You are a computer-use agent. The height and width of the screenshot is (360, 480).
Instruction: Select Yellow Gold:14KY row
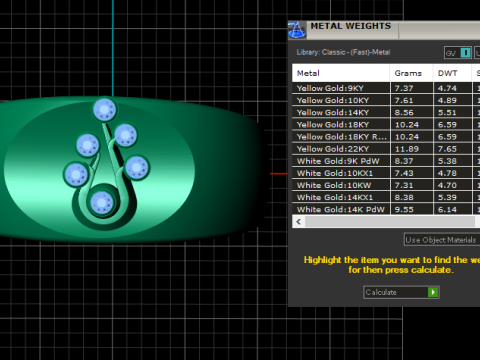386,113
